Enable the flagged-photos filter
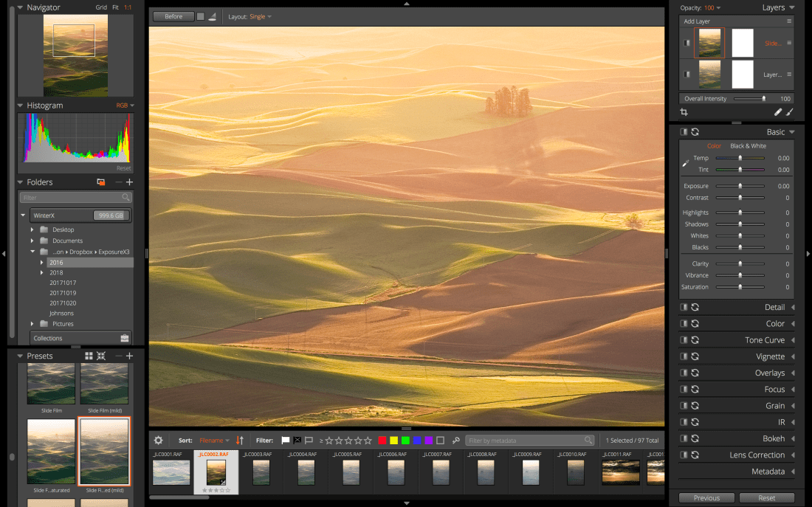812x507 pixels. coord(286,441)
